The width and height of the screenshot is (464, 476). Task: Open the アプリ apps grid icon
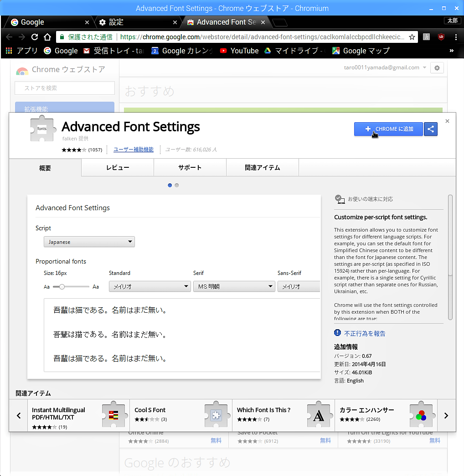tap(9, 51)
